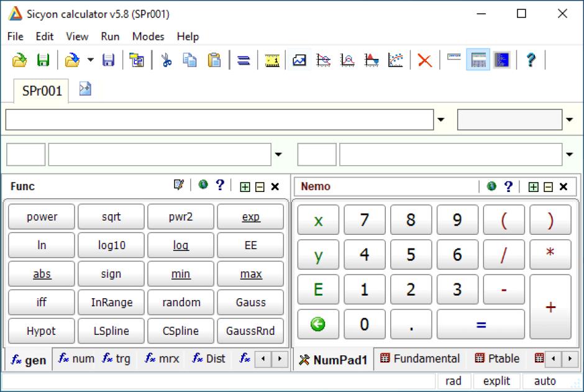Image resolution: width=584 pixels, height=392 pixels.
Task: Click the green back arrow keypad button
Action: [318, 324]
